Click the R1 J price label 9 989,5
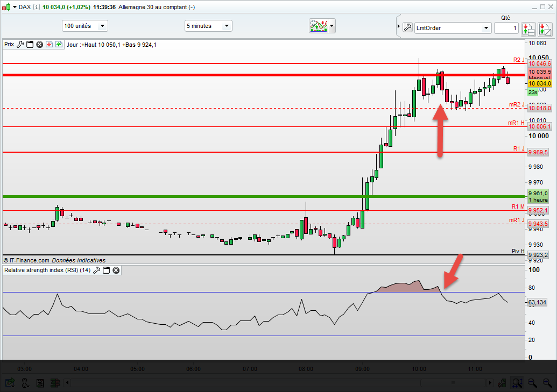 (538, 152)
